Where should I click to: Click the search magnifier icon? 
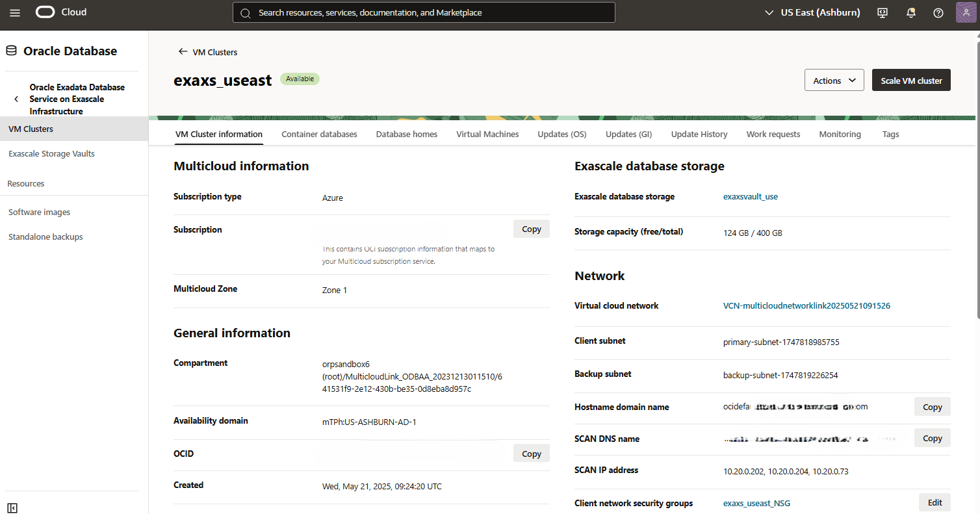245,12
